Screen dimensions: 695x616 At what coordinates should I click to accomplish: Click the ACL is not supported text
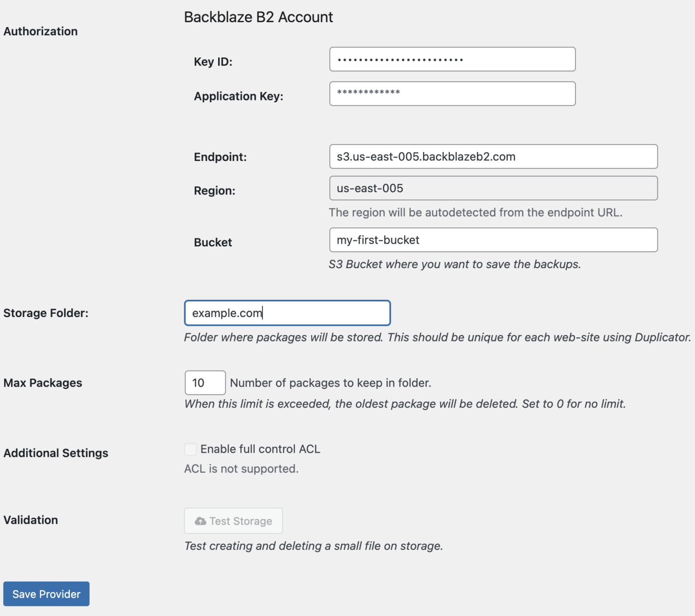(x=241, y=469)
